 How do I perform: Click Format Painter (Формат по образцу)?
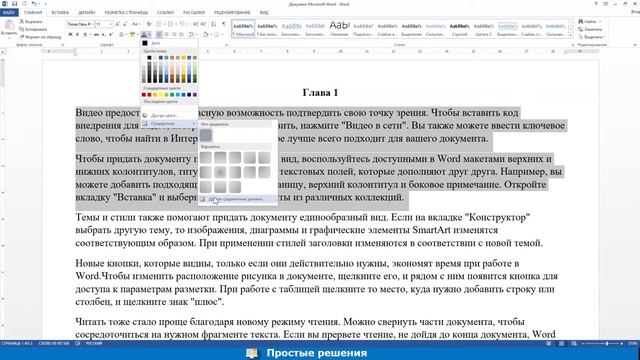pos(41,37)
